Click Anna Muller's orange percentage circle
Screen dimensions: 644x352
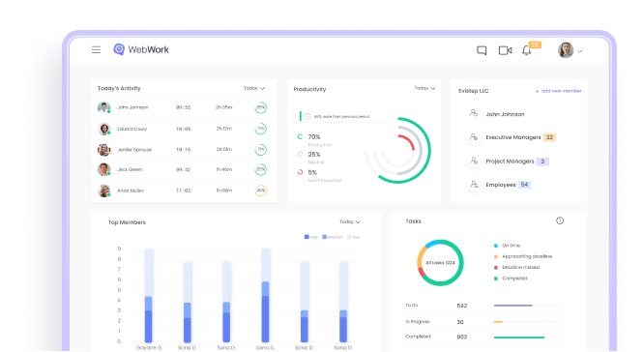260,191
